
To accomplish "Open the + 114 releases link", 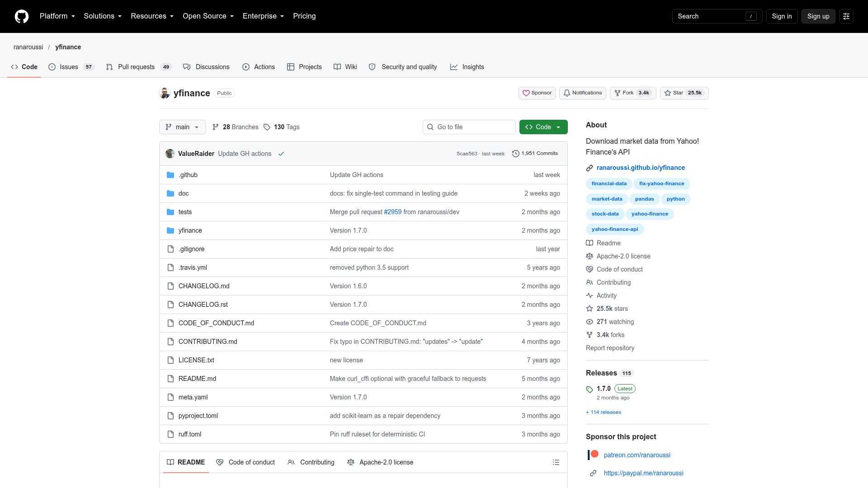I will pyautogui.click(x=604, y=412).
